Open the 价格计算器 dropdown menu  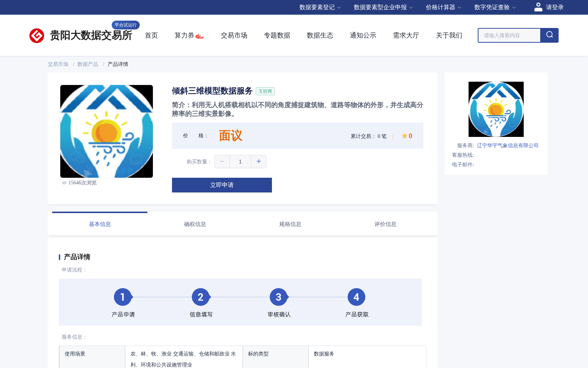(x=444, y=7)
